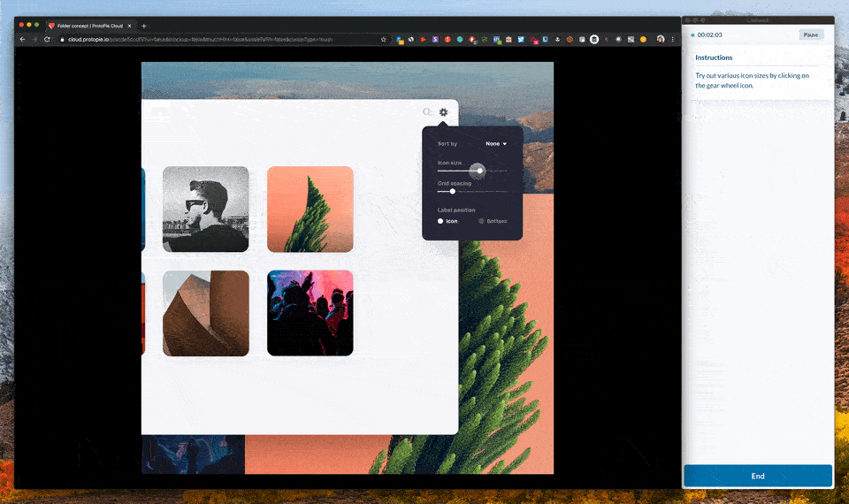Click the 00:02:03 timer text
Image resolution: width=849 pixels, height=504 pixels.
pos(710,34)
